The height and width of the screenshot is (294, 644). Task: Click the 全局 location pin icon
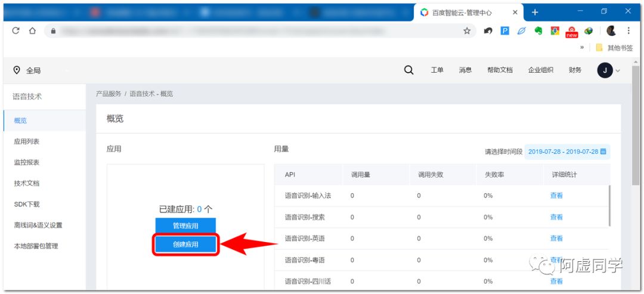(x=17, y=70)
